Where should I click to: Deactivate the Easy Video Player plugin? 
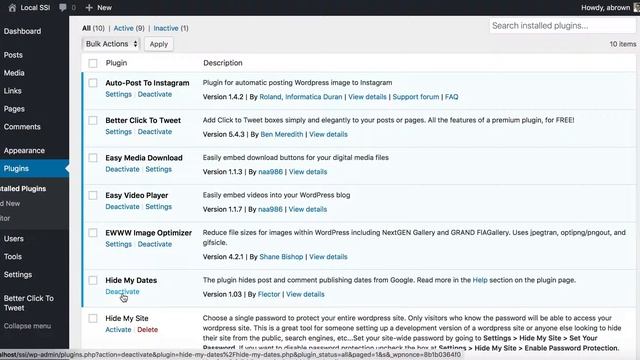coord(122,207)
